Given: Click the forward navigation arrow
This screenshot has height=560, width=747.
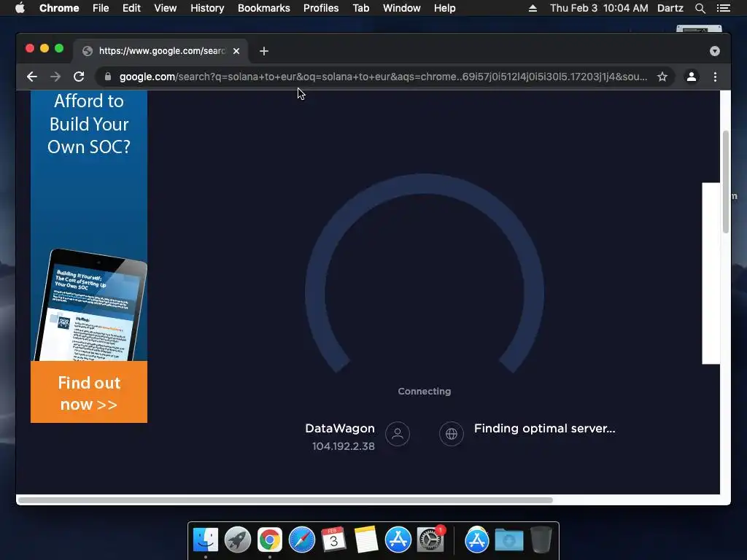Looking at the screenshot, I should [x=55, y=77].
